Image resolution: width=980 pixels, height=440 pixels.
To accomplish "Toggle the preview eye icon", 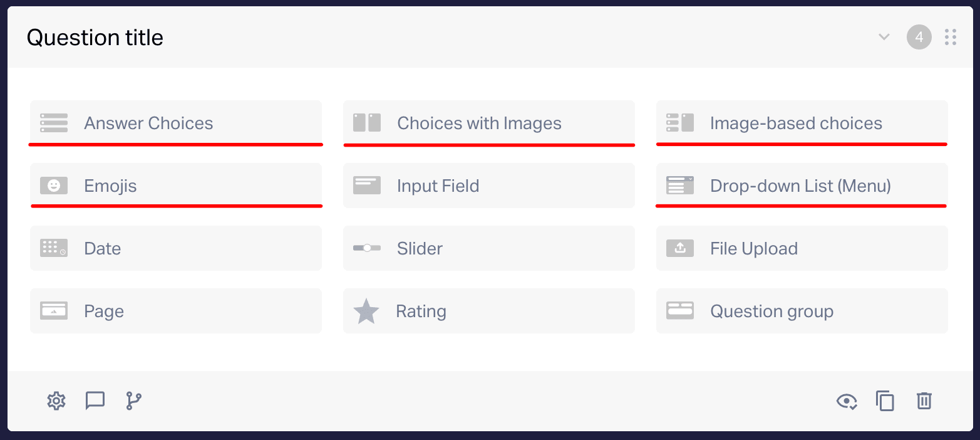I will (x=847, y=401).
